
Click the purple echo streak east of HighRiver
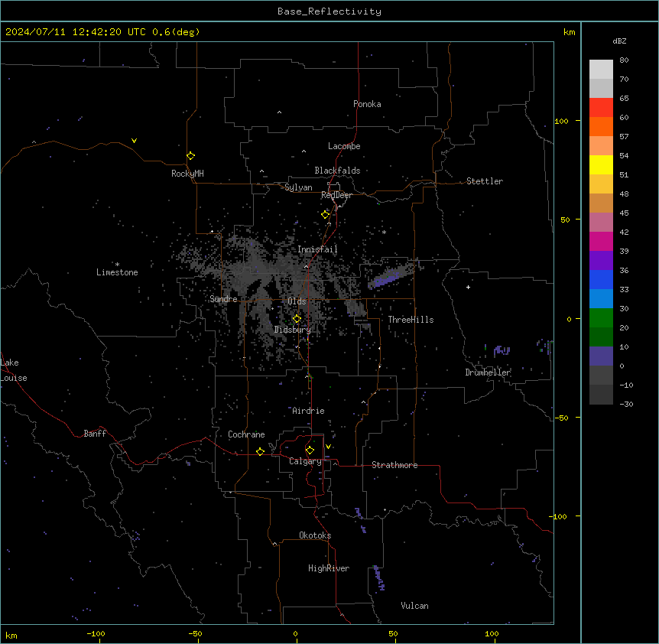pos(379,578)
